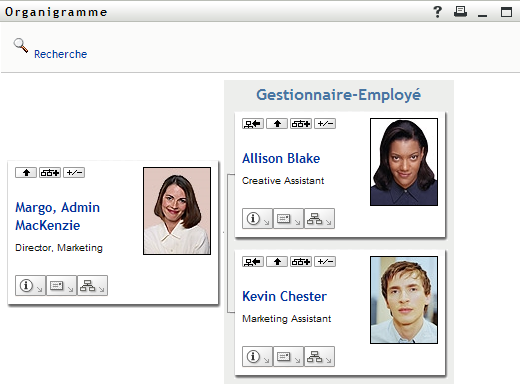Maximize the Organigramme portlet

(x=506, y=12)
